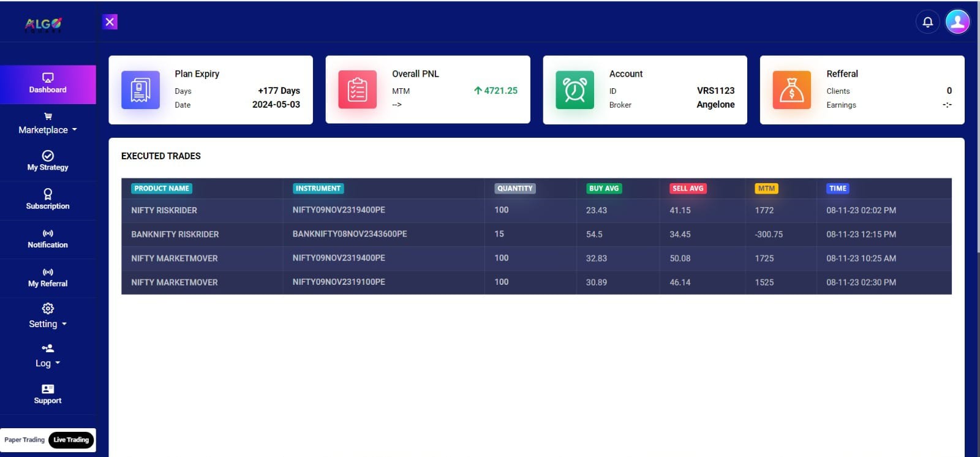Expand the Log dropdown arrow
This screenshot has height=457, width=980.
tap(58, 363)
